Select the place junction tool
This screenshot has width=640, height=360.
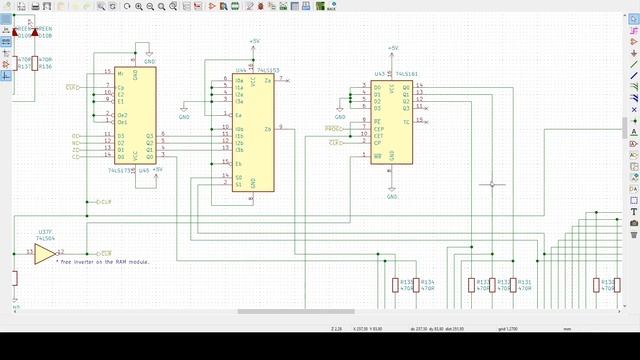tap(634, 121)
